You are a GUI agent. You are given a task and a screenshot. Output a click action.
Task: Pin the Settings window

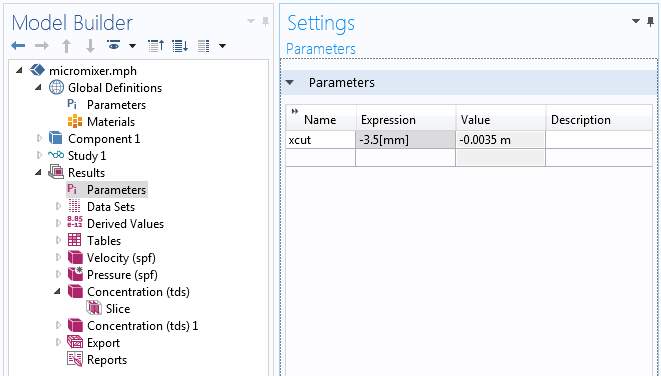(x=650, y=22)
